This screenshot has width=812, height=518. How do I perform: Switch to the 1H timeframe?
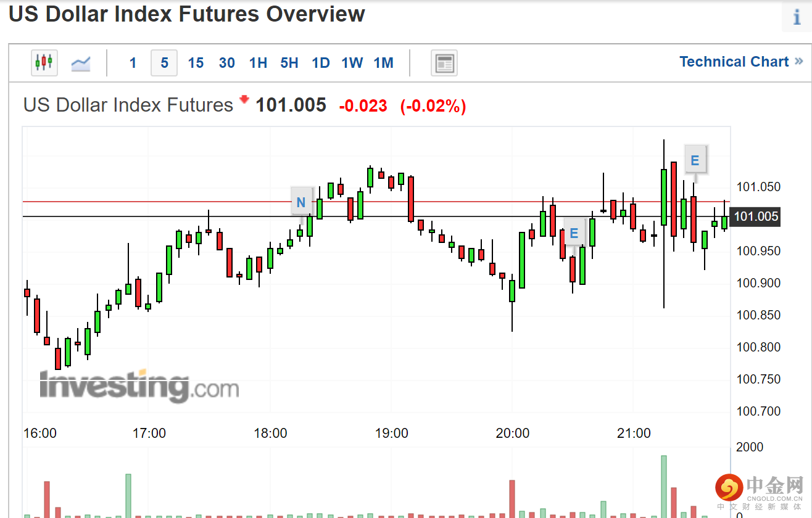(x=258, y=63)
